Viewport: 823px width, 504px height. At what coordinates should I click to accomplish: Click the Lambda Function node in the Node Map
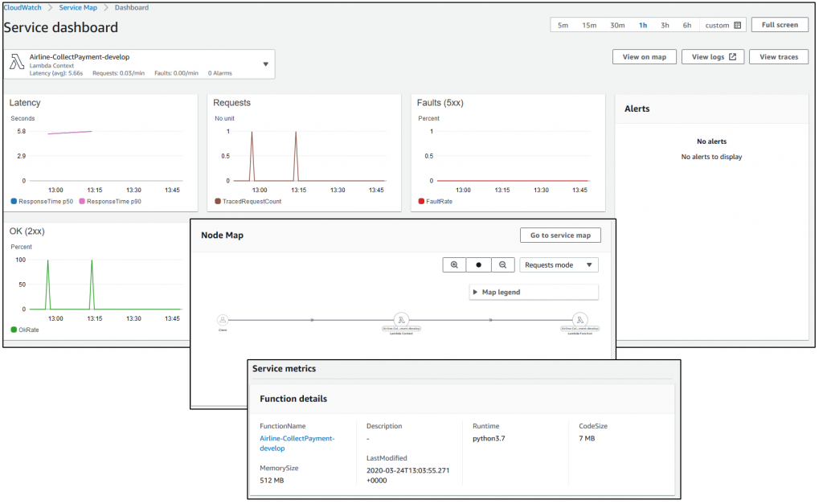580,320
